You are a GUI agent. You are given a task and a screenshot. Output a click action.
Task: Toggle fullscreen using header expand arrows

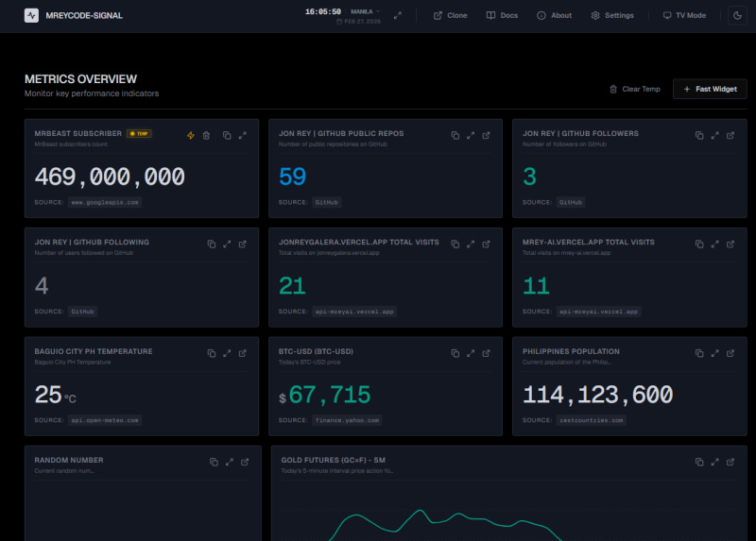(398, 15)
